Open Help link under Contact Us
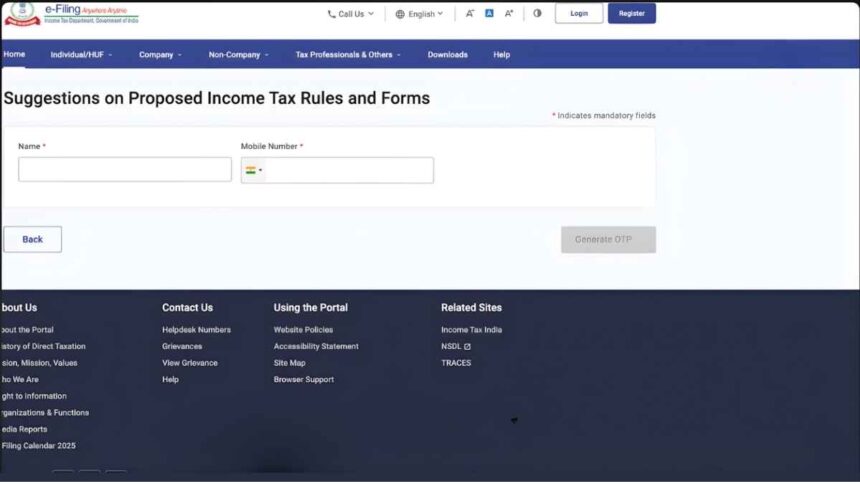 click(170, 379)
